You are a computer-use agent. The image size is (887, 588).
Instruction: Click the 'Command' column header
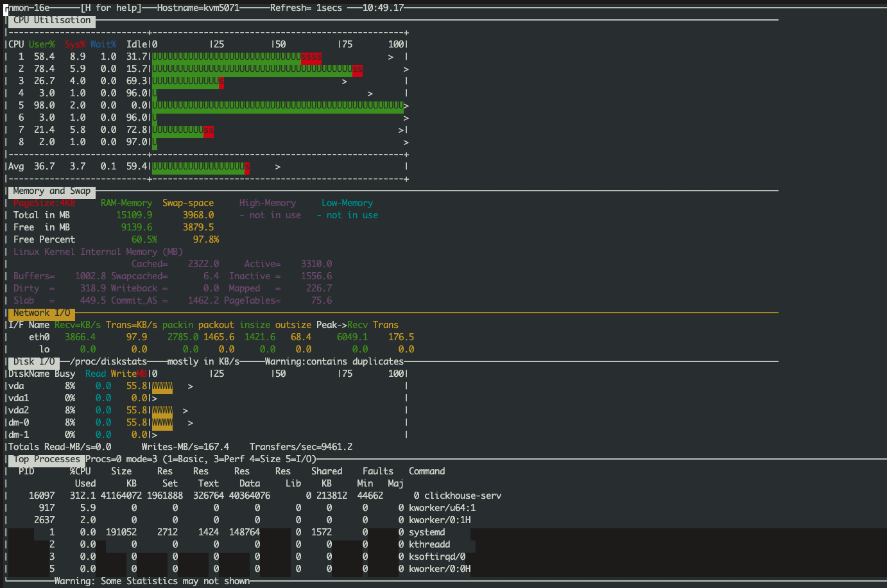coord(427,471)
